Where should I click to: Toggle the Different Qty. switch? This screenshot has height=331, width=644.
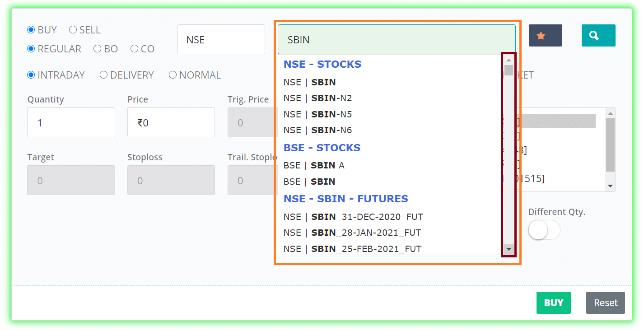click(x=544, y=230)
